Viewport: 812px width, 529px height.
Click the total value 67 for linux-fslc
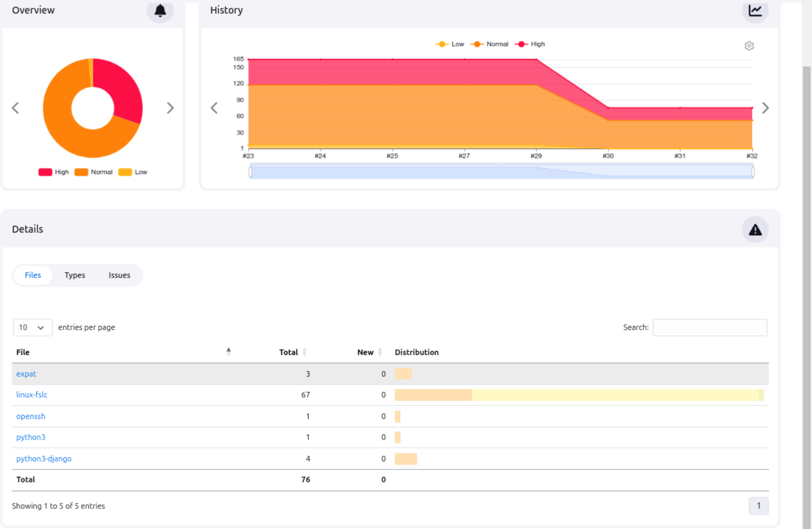click(305, 395)
